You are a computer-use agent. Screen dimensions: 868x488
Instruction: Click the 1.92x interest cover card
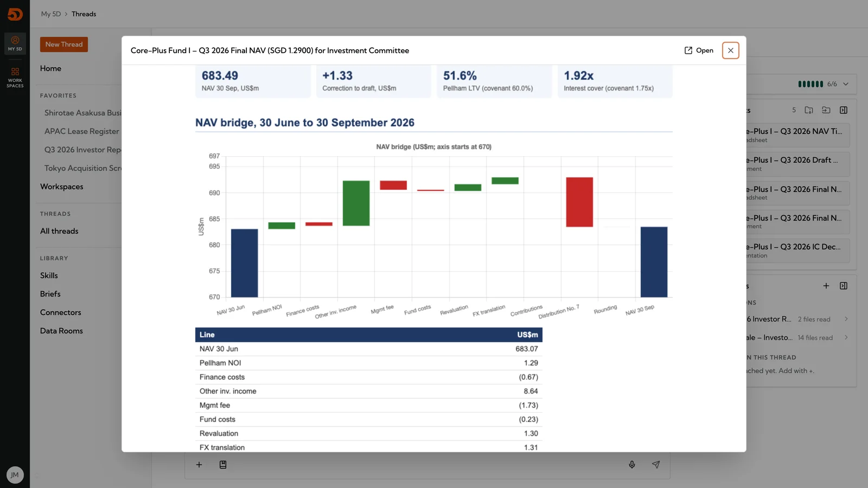pos(615,81)
